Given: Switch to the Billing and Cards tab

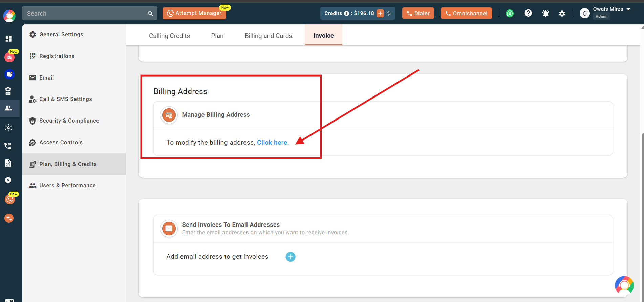Looking at the screenshot, I should pos(269,36).
